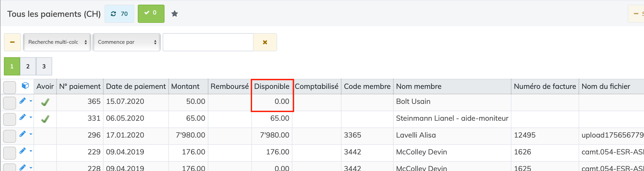Click the blue cube icon in table header

click(25, 86)
